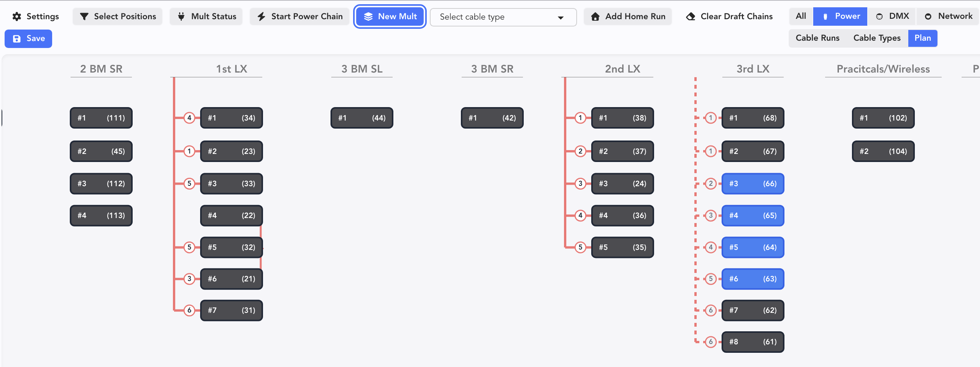Show All cable types filter
Viewport: 980px width, 367px height.
click(x=801, y=16)
